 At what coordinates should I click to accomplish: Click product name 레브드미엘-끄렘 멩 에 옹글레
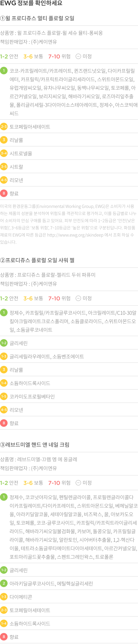point(47,459)
